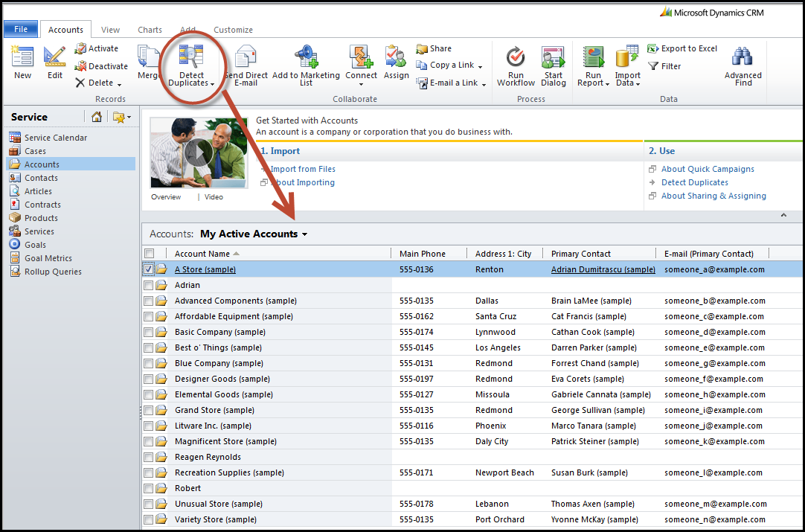Click the Run Workflow icon

pos(516,57)
